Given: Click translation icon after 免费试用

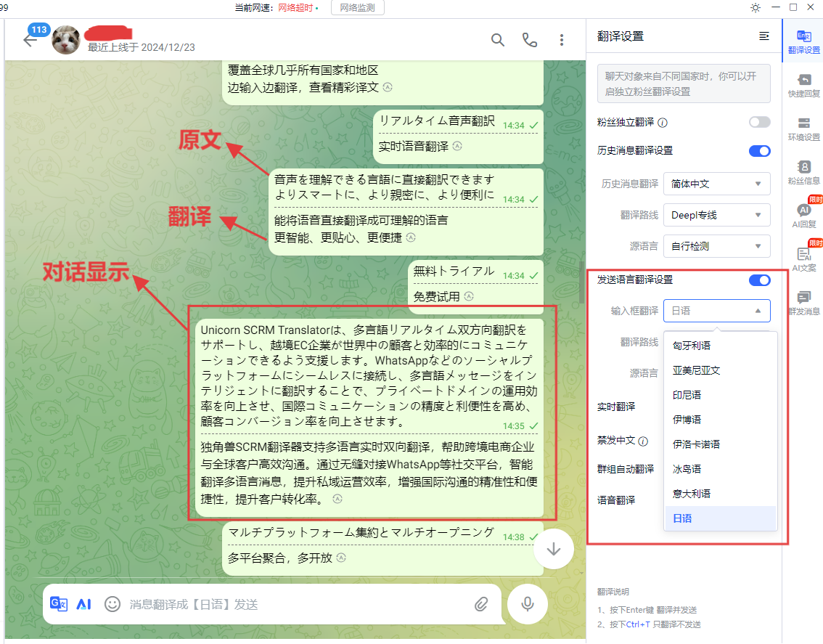Looking at the screenshot, I should click(x=469, y=296).
